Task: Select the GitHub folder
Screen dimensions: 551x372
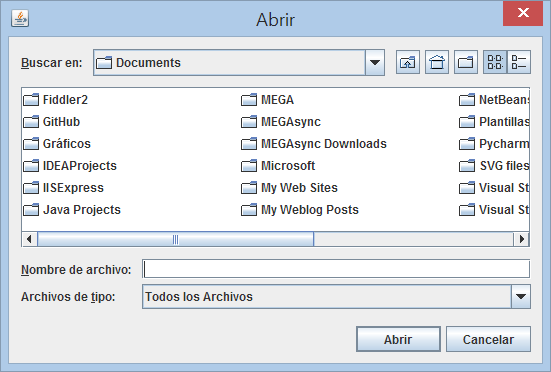Action: [52, 122]
